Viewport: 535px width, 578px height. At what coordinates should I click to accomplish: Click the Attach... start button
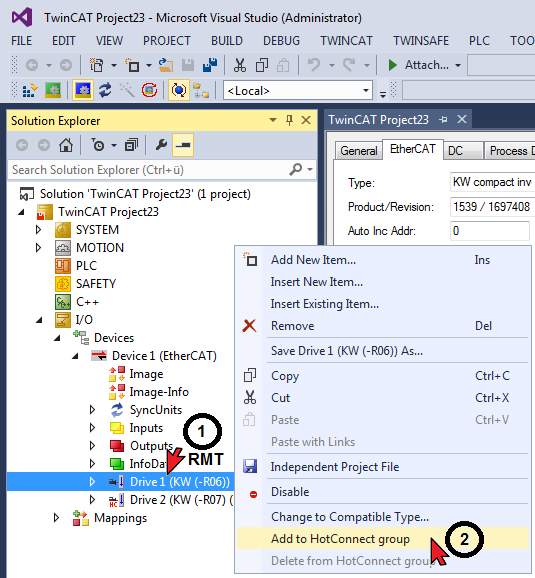(x=418, y=65)
